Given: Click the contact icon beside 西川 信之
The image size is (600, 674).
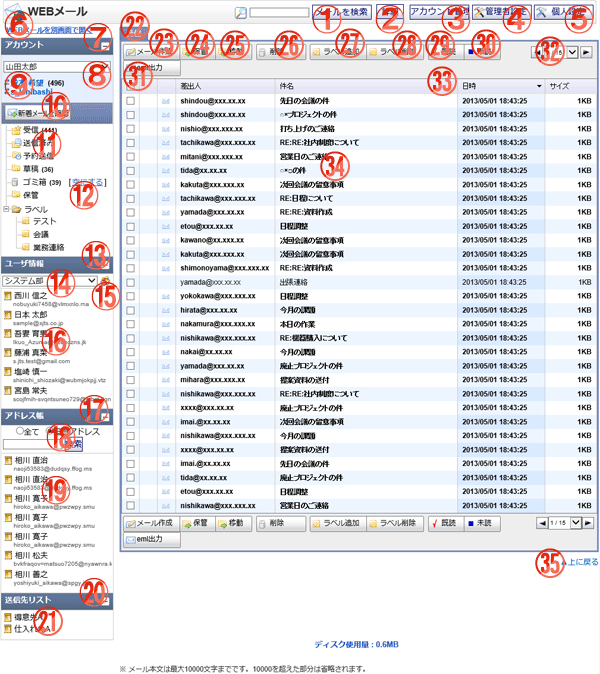Looking at the screenshot, I should 7,296.
